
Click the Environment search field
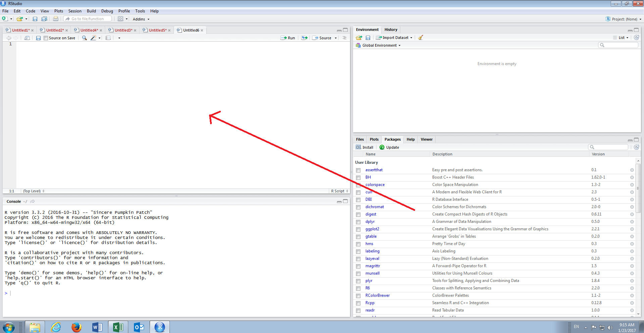coord(618,45)
